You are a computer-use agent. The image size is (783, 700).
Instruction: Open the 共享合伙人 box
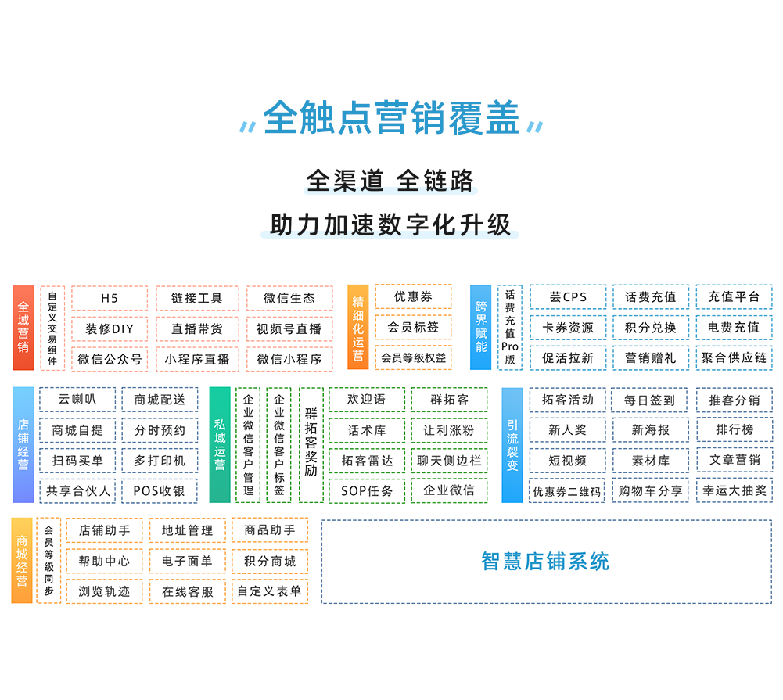pyautogui.click(x=77, y=491)
